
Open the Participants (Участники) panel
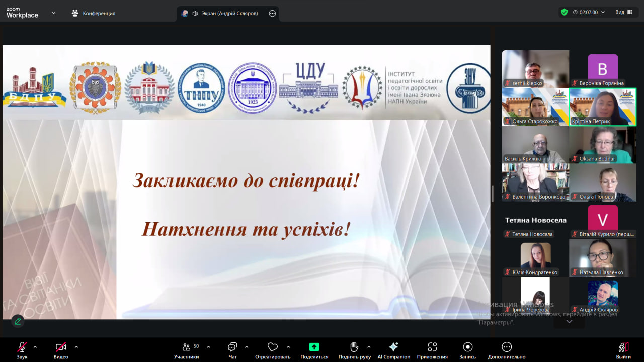click(187, 347)
